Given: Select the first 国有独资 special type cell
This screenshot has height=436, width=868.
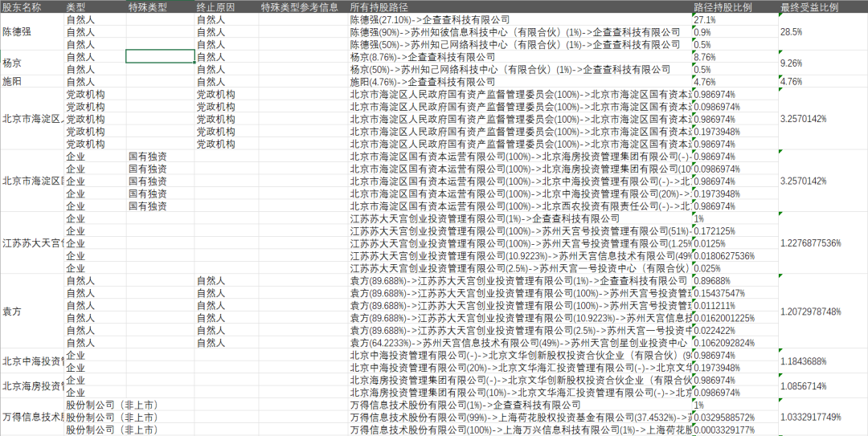Looking at the screenshot, I should coord(160,156).
